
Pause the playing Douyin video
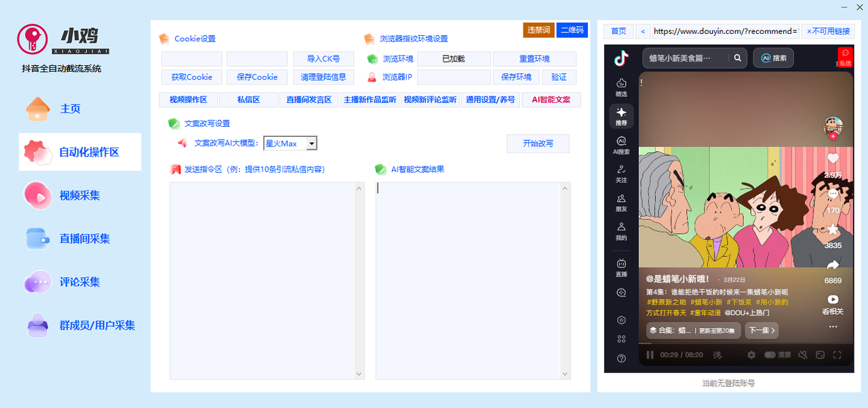tap(650, 354)
